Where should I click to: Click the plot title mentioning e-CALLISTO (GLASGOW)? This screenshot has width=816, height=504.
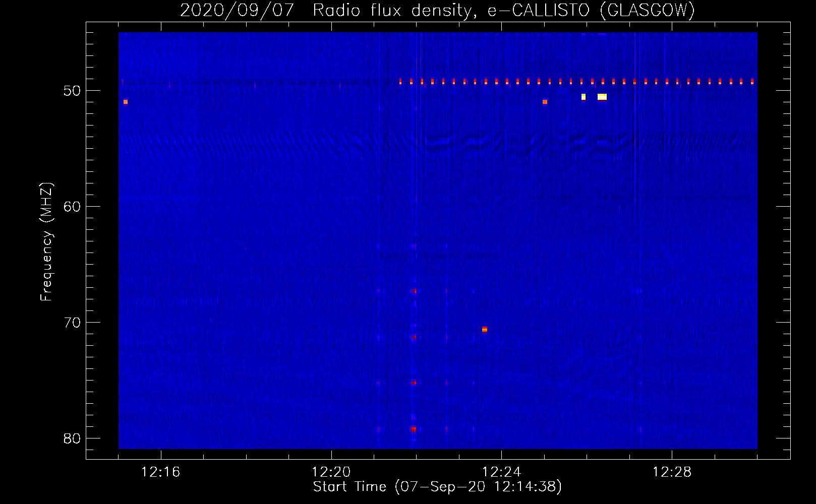pyautogui.click(x=437, y=10)
